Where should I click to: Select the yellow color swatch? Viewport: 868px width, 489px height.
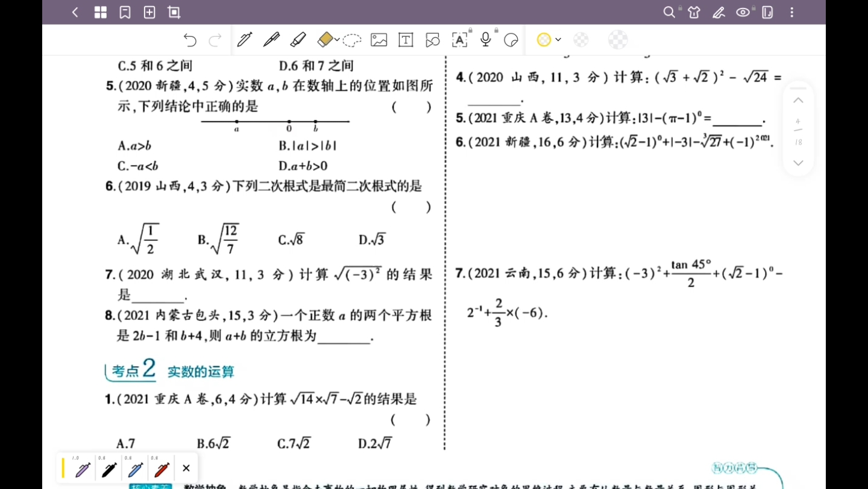coord(544,40)
